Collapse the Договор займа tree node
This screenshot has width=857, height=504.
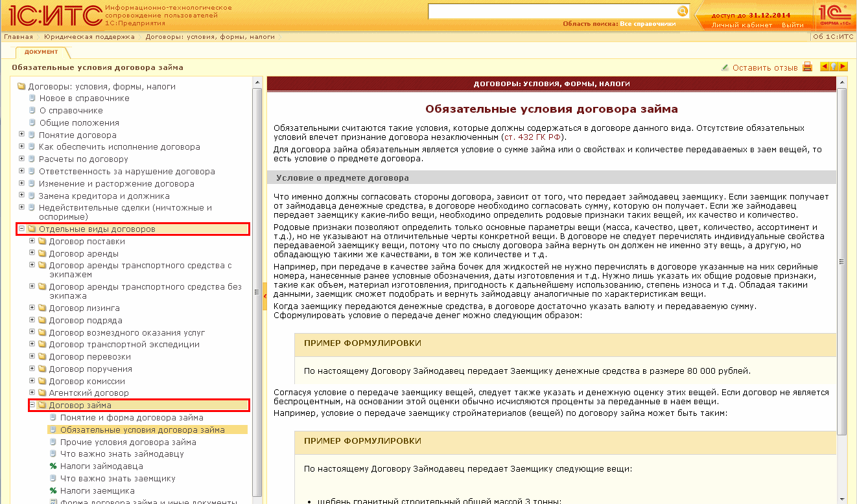[32, 405]
